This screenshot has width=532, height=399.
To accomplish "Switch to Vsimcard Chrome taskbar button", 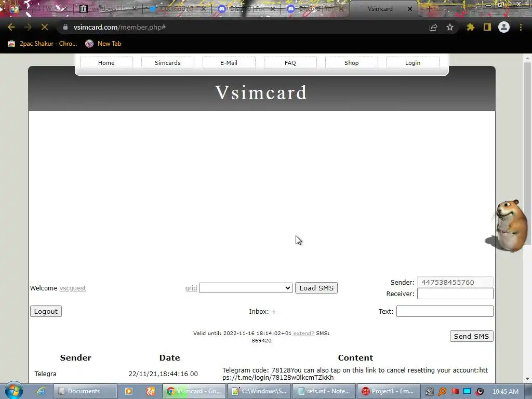I will click(x=194, y=391).
